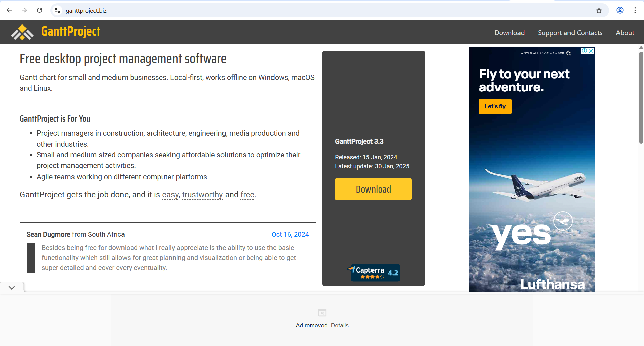Click 'Released: 15 Jan, 2024' text
Screen dimensions: 644x346
(x=366, y=157)
